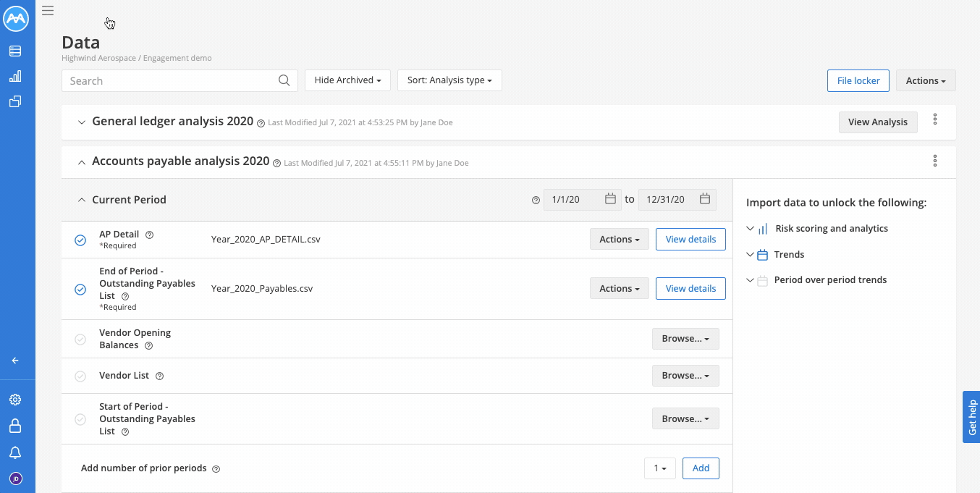Collapse the Current Period section
980x493 pixels.
pos(82,200)
